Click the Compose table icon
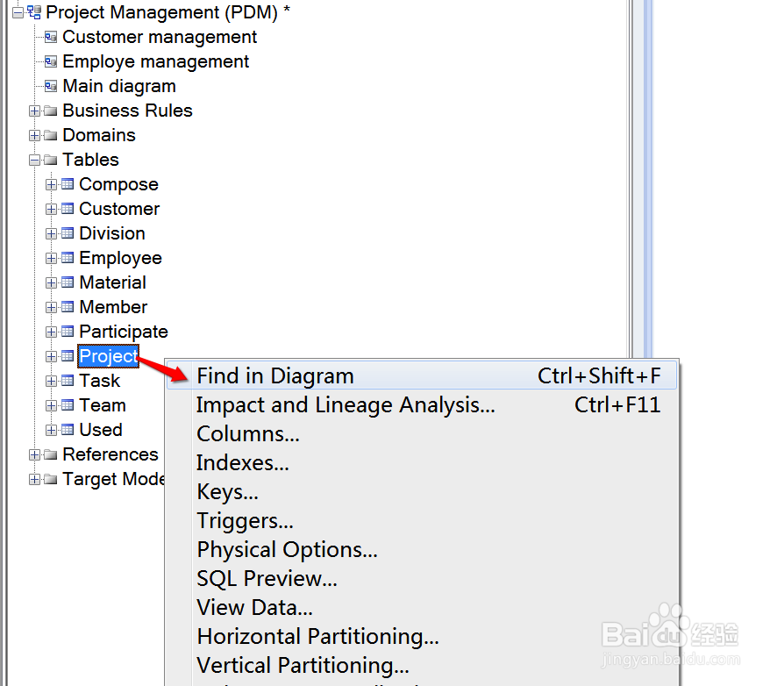 [x=68, y=184]
